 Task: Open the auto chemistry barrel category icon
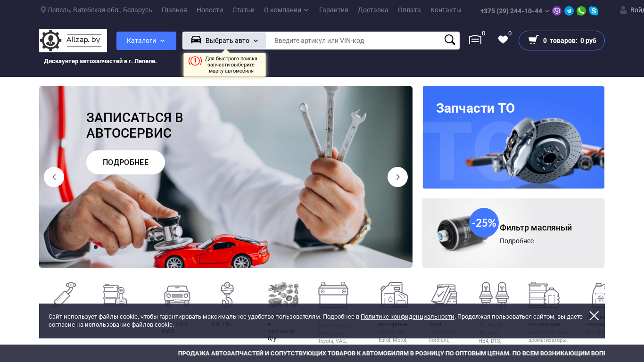[544, 295]
